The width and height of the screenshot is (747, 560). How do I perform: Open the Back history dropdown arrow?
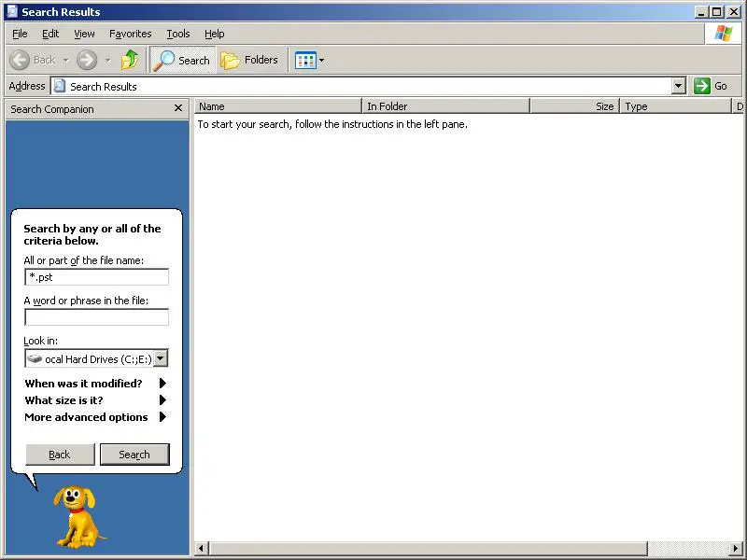[x=65, y=60]
